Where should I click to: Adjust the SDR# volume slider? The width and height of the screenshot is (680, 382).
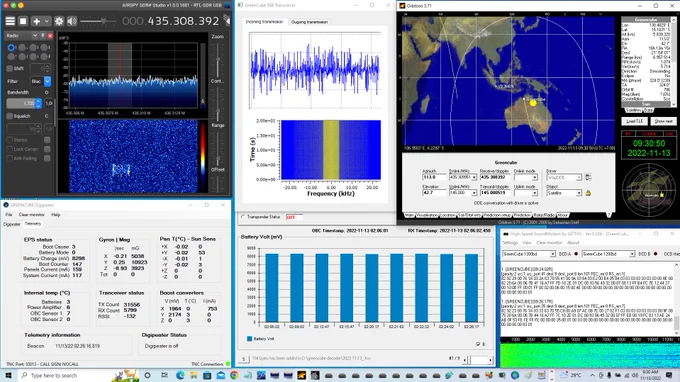(x=98, y=21)
